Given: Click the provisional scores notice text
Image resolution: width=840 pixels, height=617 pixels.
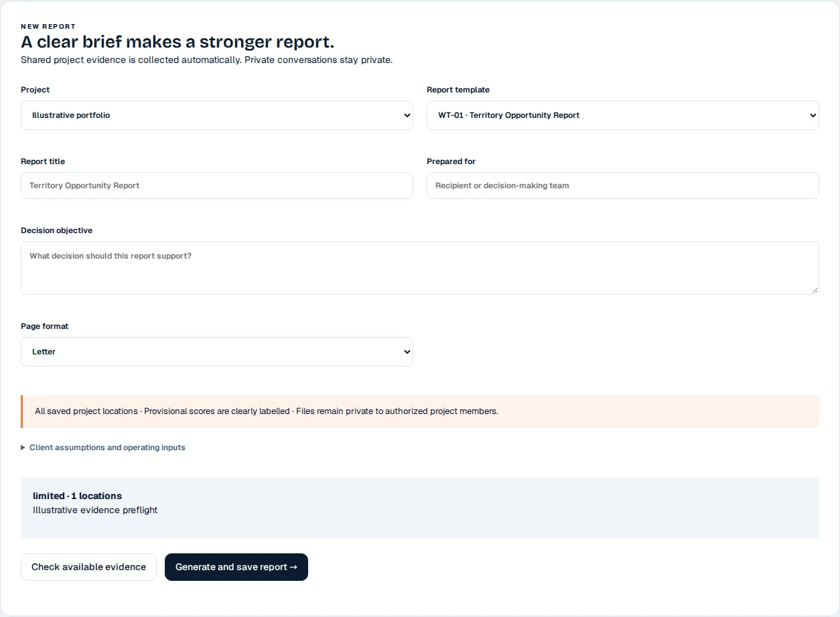Looking at the screenshot, I should click(267, 411).
